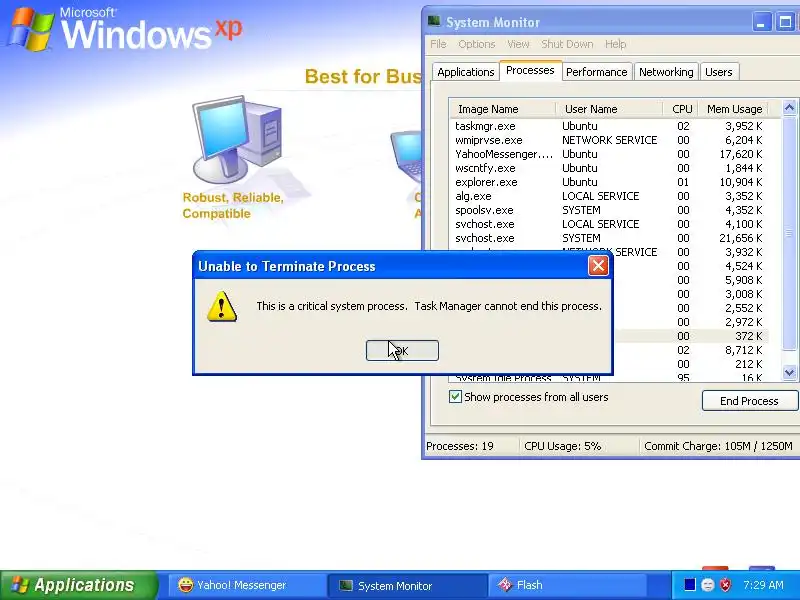Select the wscntfy.exe process
The height and width of the screenshot is (600, 800).
(x=609, y=168)
